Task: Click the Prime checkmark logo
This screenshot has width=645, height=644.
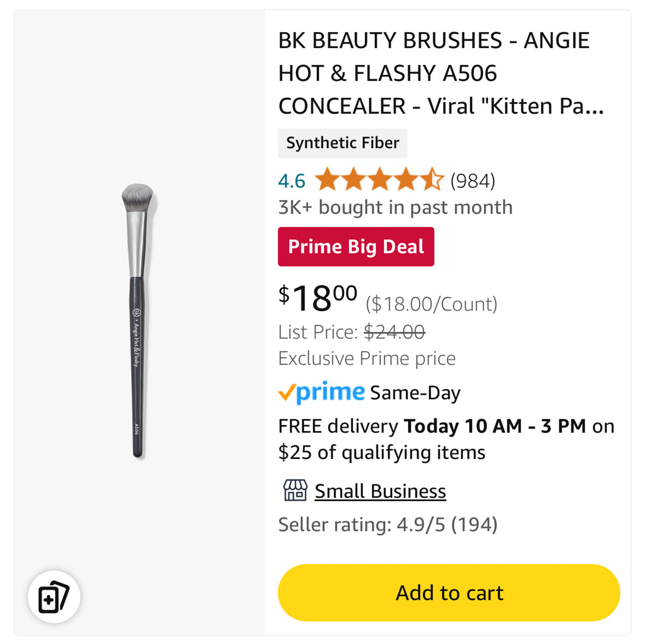Action: (321, 392)
